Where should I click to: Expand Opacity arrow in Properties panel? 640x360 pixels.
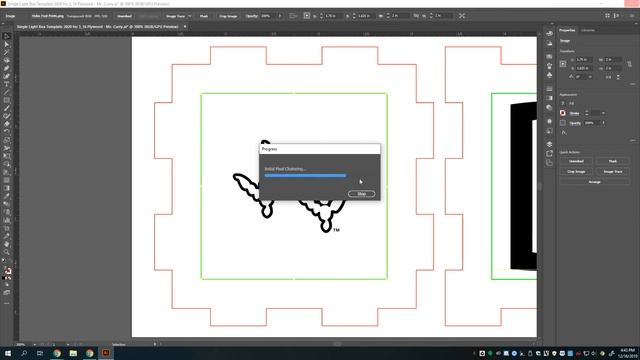604,122
